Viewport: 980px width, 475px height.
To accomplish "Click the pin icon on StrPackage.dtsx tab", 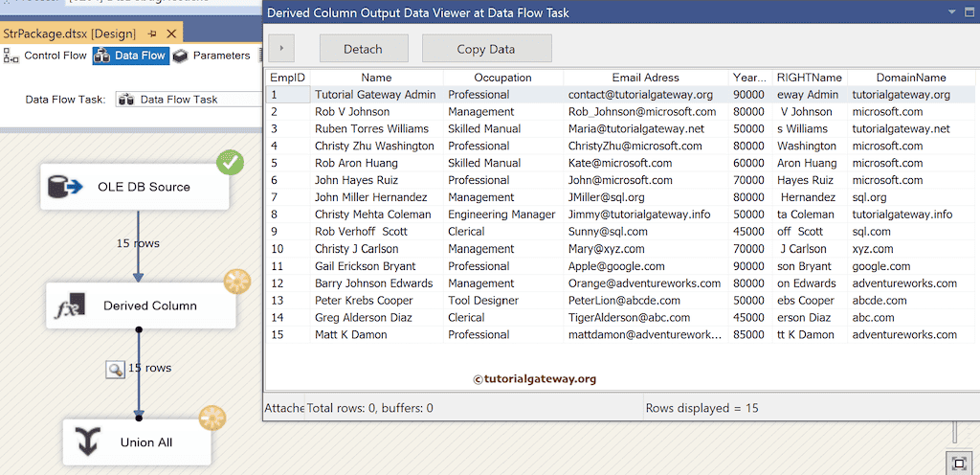I will pos(152,34).
